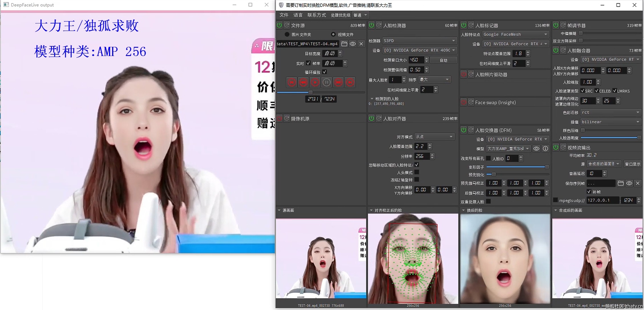
Task: Open folder icon for 保存序列帧 path
Action: coord(620,183)
